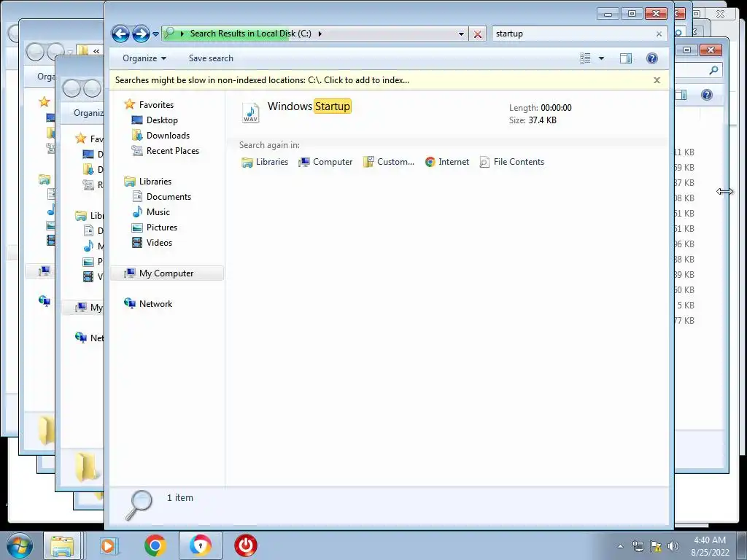Toggle preview pane icon in right background window

tap(682, 95)
